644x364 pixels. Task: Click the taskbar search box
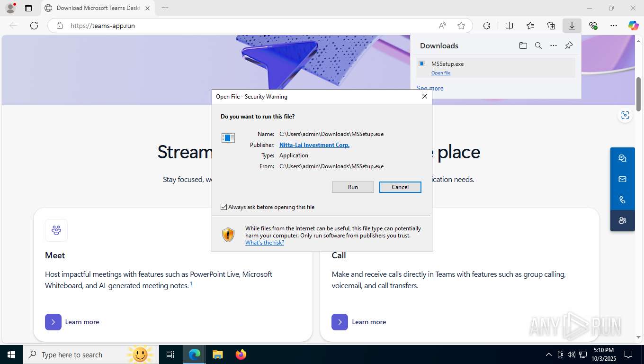coord(90,355)
